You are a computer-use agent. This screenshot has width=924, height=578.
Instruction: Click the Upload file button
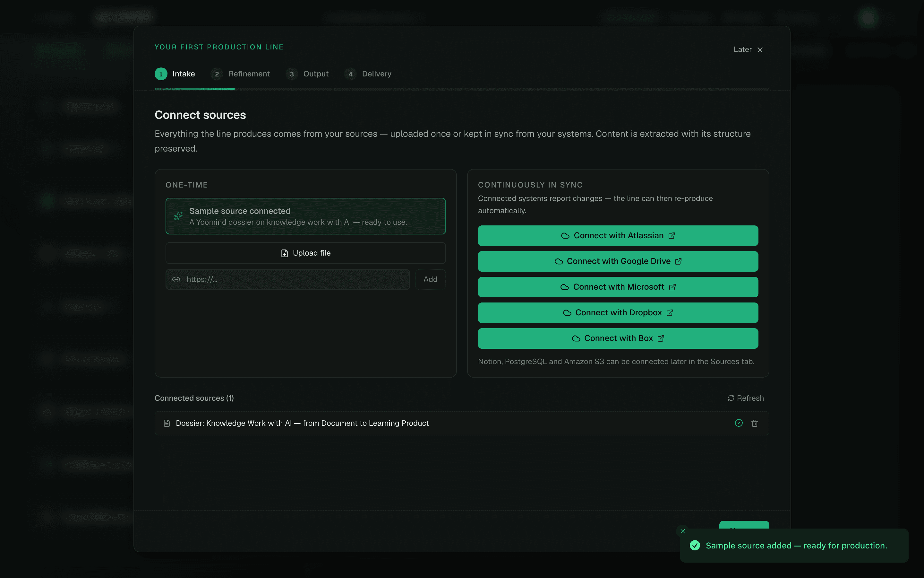(305, 253)
